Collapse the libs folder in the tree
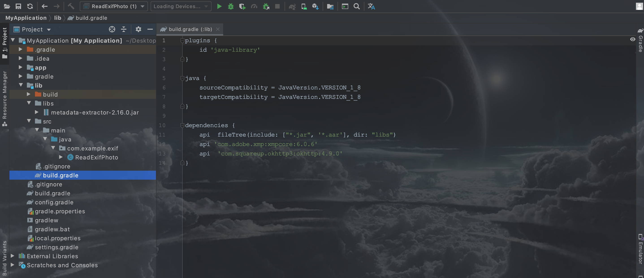This screenshot has width=644, height=278. 29,103
